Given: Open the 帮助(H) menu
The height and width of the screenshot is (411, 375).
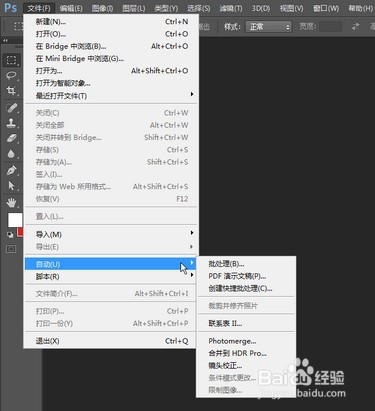Looking at the screenshot, I should tap(360, 8).
